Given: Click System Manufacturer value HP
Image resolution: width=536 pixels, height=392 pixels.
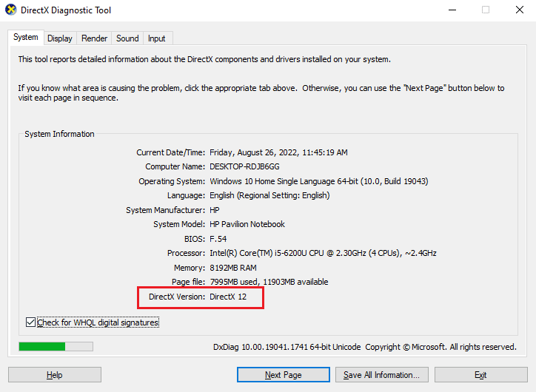Looking at the screenshot, I should pyautogui.click(x=215, y=210).
